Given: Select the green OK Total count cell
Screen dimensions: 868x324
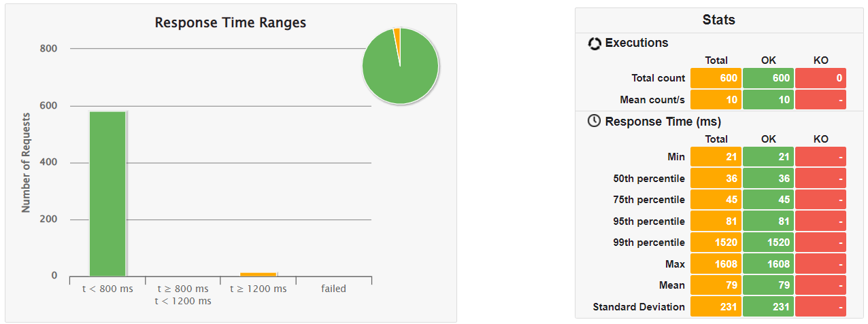Looking at the screenshot, I should pos(767,78).
